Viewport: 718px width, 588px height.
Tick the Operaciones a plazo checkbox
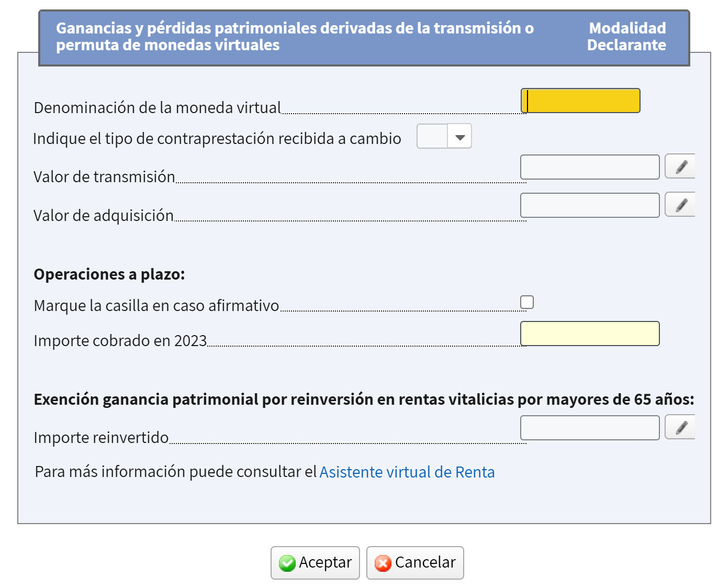click(x=527, y=302)
